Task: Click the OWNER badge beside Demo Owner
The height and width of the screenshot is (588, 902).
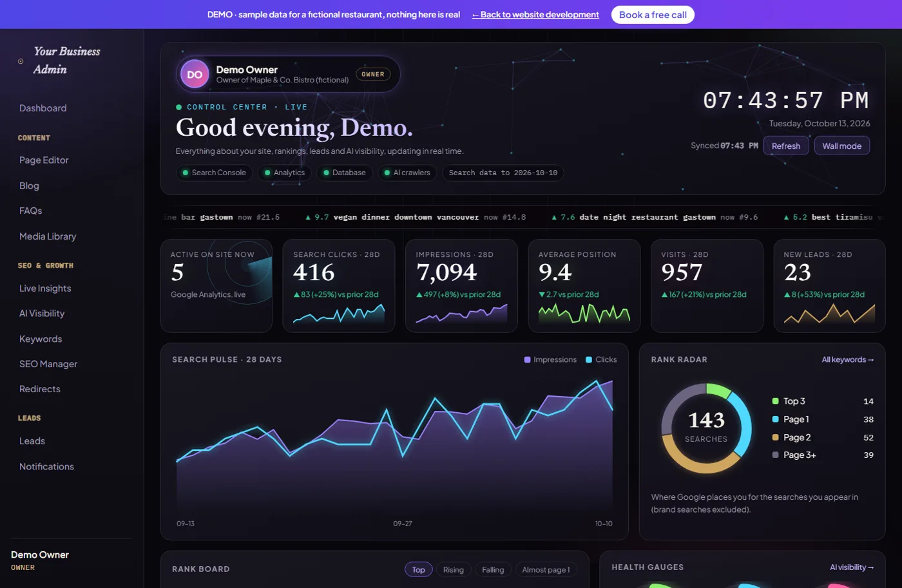Action: [373, 74]
